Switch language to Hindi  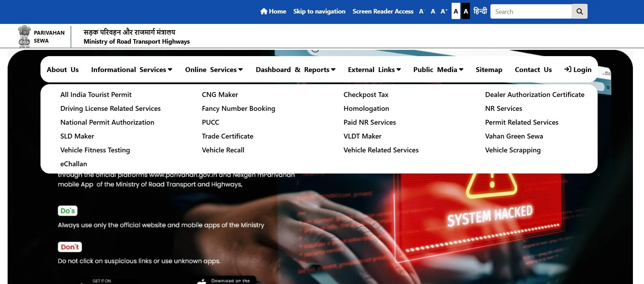pos(480,11)
